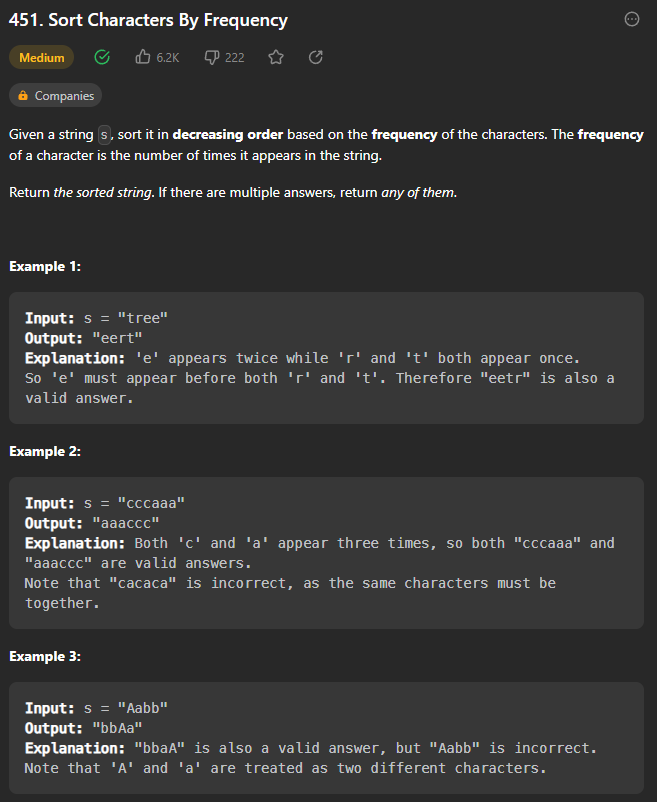This screenshot has width=657, height=802.
Task: Click the thumbs-up like icon
Action: point(143,57)
